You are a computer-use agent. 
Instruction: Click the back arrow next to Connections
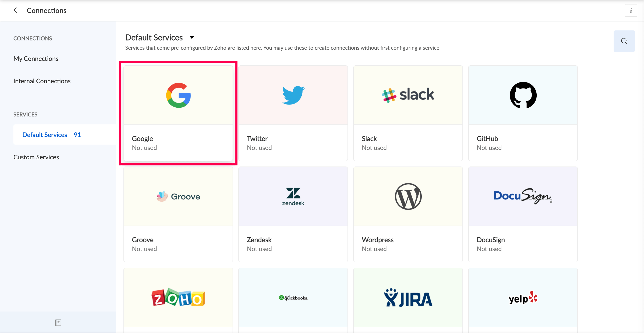click(x=15, y=10)
